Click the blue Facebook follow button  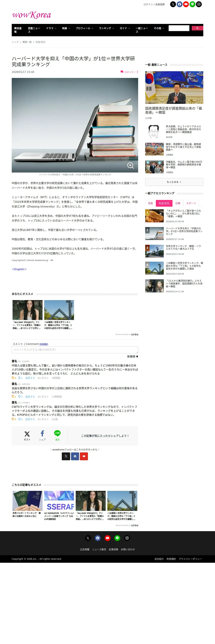[75, 456]
